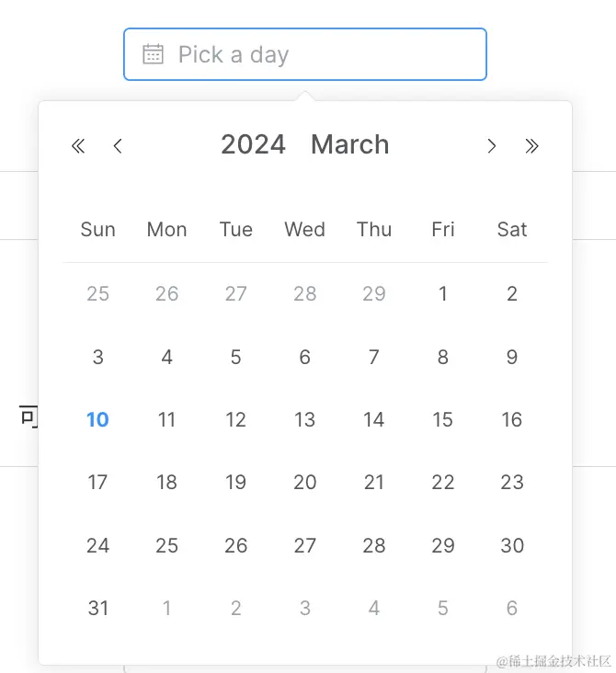Pick March 20 in the calendar
Screen dimensions: 616x673
305,482
